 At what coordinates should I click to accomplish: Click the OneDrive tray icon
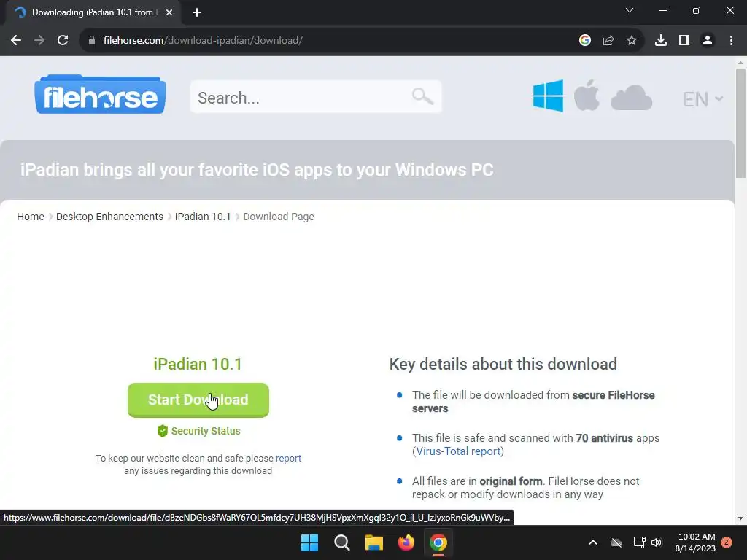pos(616,542)
